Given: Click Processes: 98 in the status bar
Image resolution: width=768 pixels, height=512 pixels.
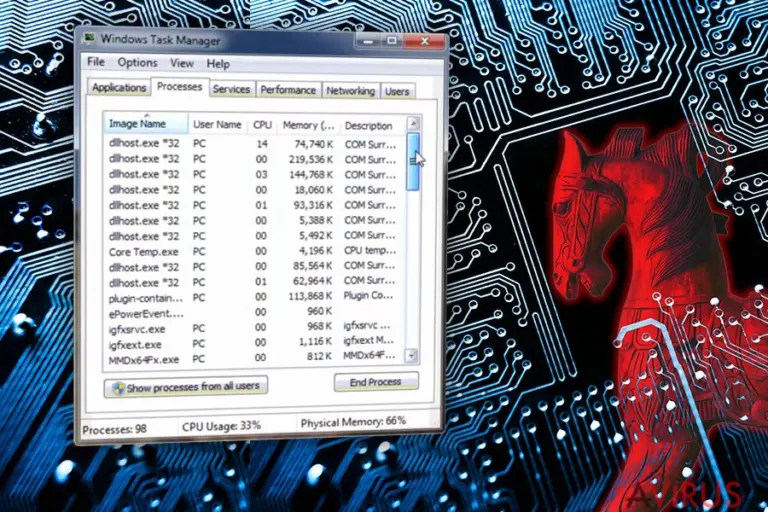Looking at the screenshot, I should coord(115,430).
